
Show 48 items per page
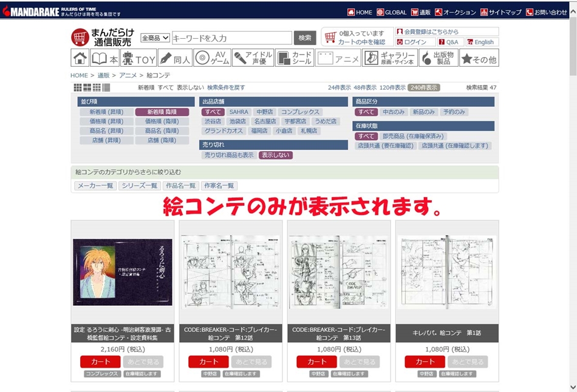[365, 87]
